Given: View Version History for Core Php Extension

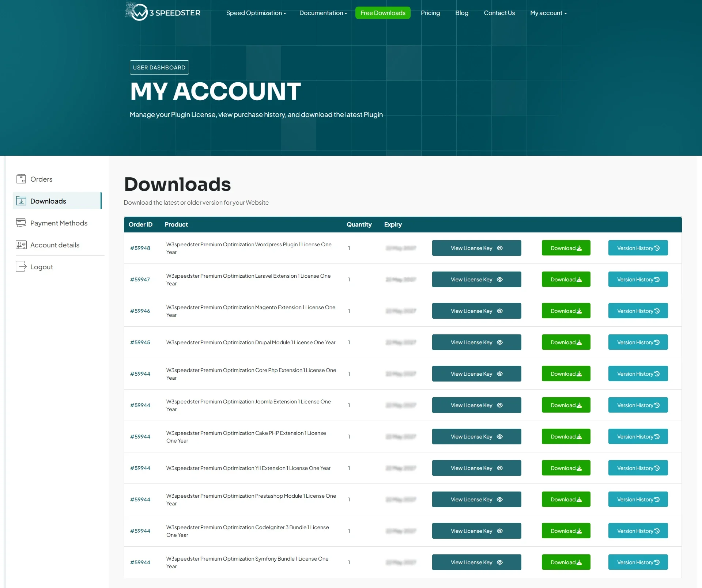Looking at the screenshot, I should (638, 373).
